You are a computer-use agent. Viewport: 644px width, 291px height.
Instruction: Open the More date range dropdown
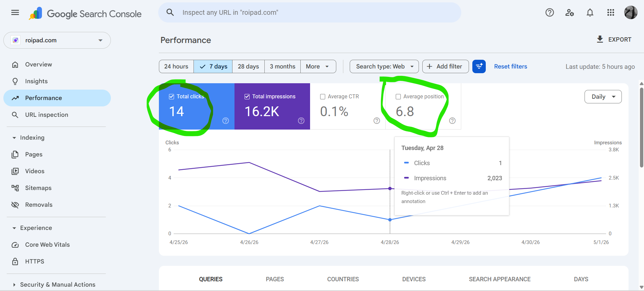[318, 66]
